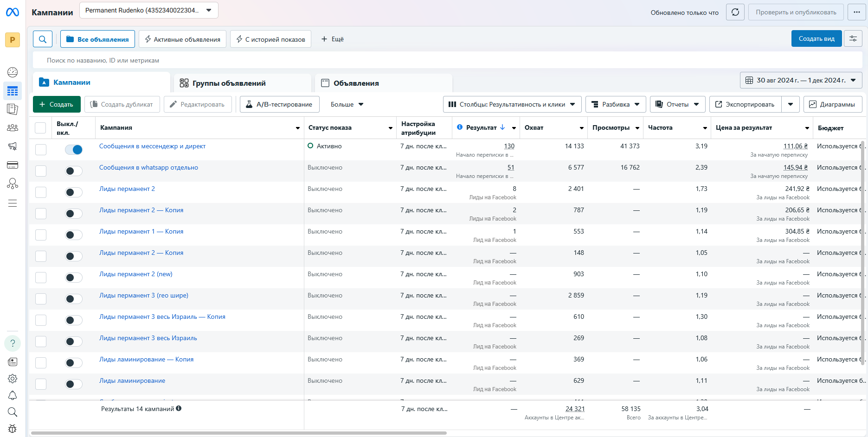Click the Meta logo icon

(13, 12)
